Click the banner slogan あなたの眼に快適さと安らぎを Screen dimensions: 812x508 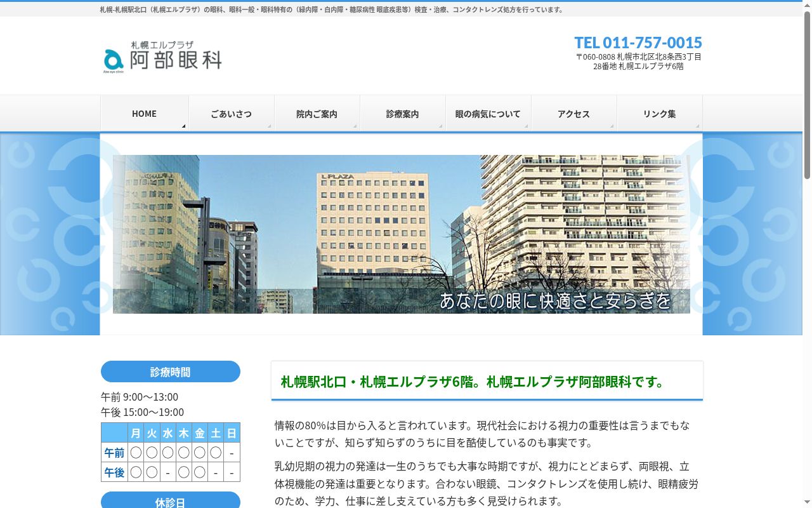(x=555, y=301)
